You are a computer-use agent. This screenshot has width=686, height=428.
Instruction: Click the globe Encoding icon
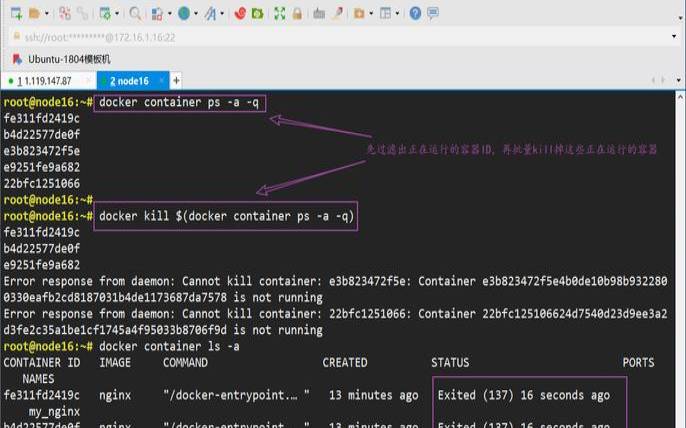[x=184, y=14]
